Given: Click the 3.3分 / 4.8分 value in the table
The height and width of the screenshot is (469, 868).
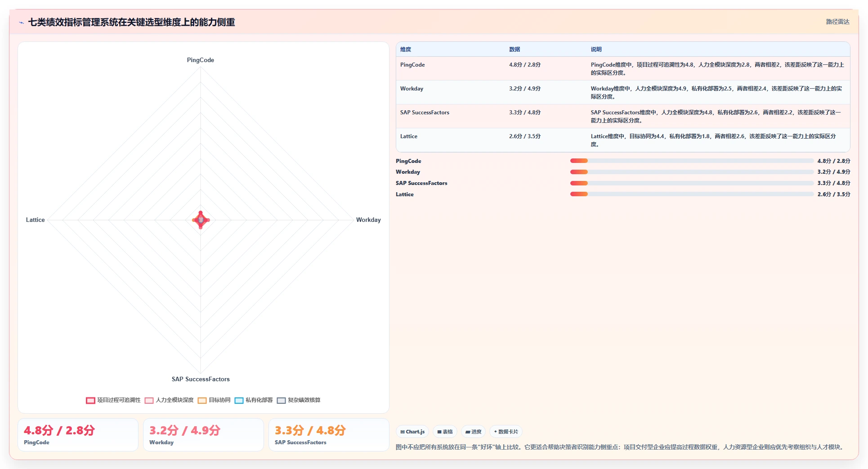Looking at the screenshot, I should coord(525,113).
